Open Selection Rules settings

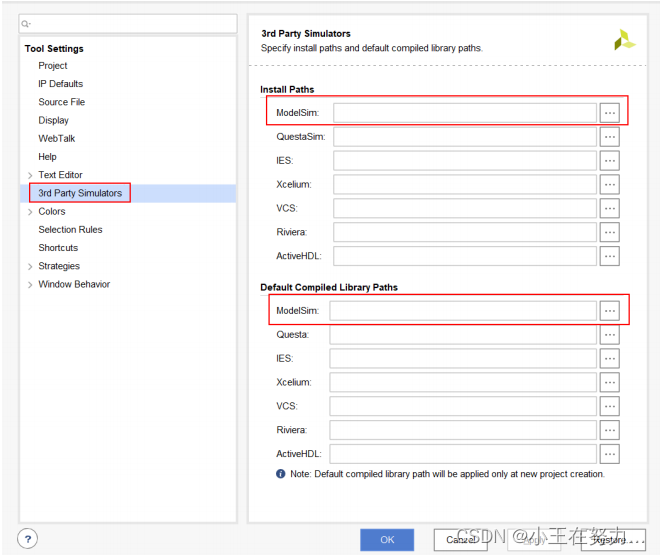point(70,229)
